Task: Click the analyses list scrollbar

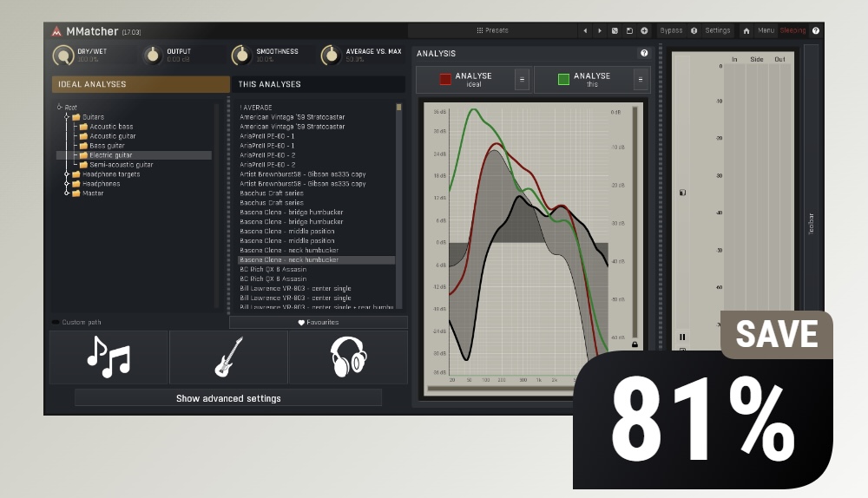Action: tap(398, 205)
